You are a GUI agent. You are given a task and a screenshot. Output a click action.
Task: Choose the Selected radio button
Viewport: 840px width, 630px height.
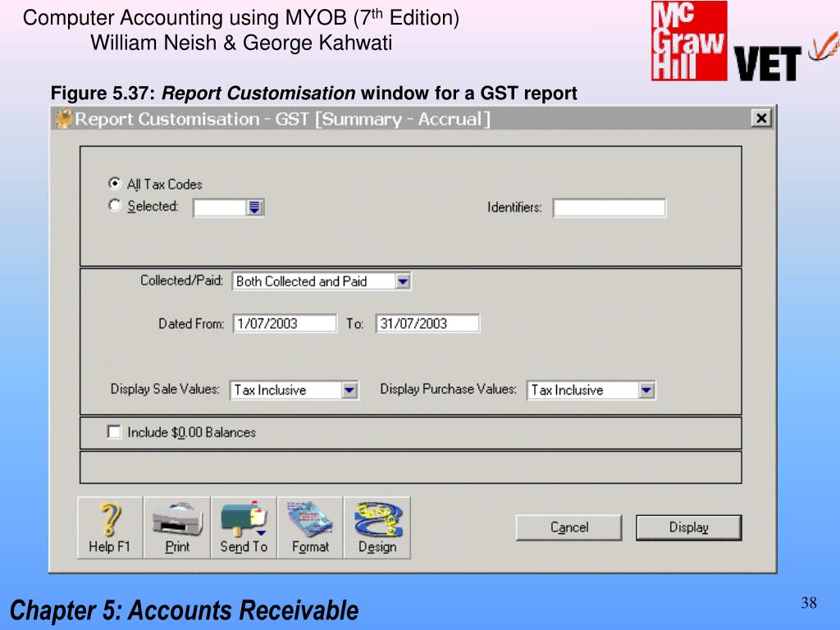pyautogui.click(x=114, y=205)
